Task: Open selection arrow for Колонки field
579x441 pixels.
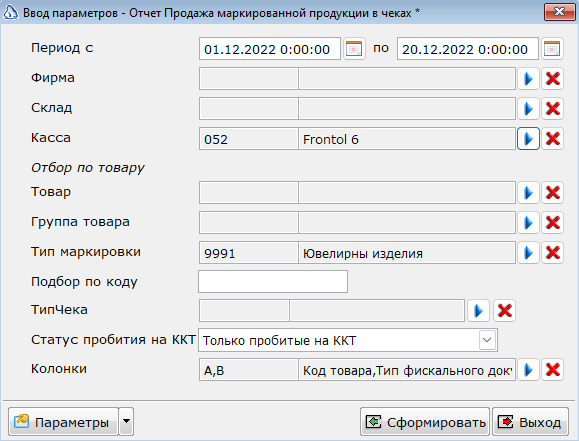Action: point(528,369)
